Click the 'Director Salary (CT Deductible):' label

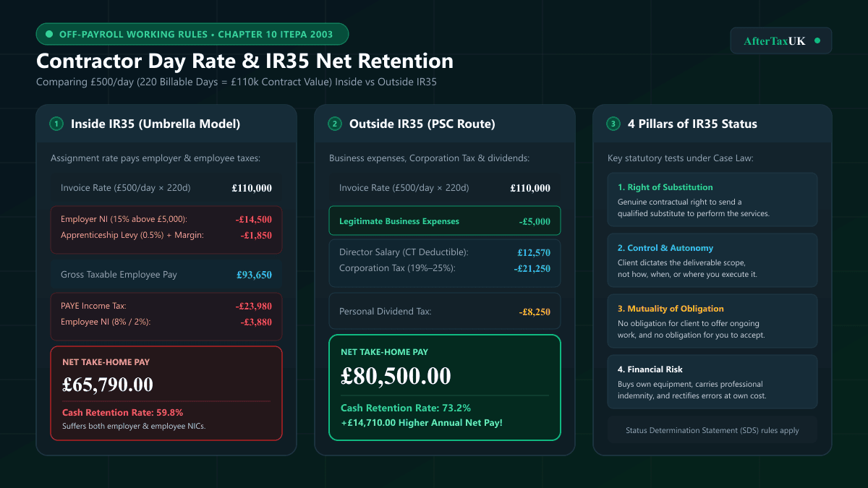point(404,252)
